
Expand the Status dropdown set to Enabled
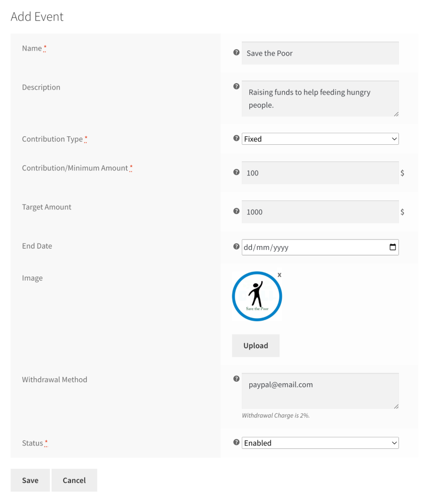tap(320, 443)
